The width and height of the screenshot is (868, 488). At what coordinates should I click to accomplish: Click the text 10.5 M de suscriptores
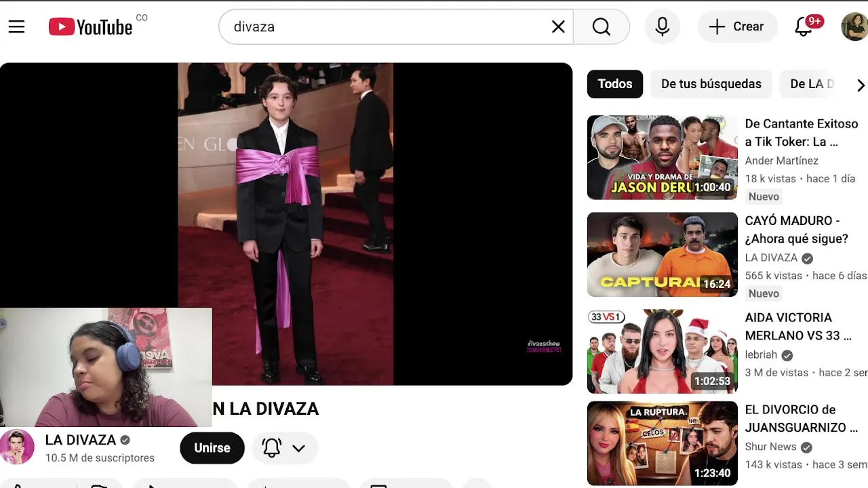point(100,458)
